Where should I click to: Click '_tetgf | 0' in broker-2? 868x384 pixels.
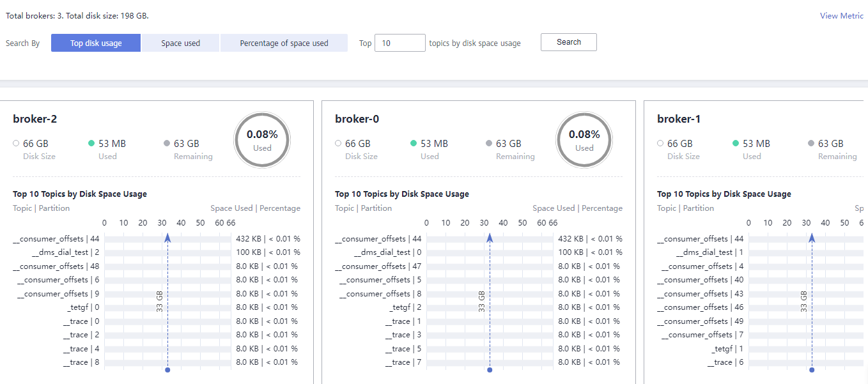coord(84,307)
